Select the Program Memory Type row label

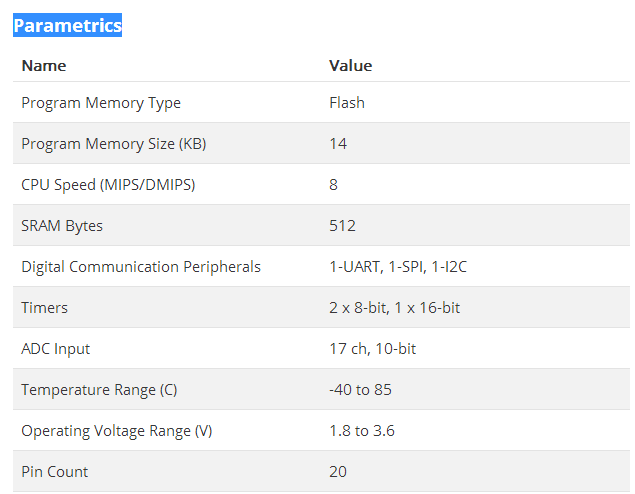101,103
